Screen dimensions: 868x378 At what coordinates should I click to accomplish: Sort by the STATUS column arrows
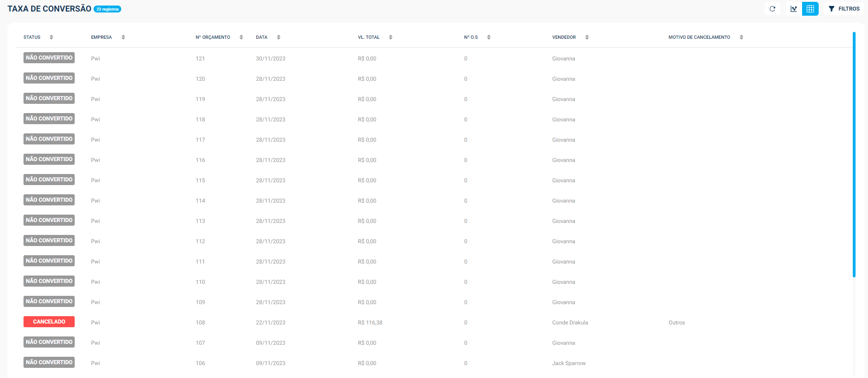tap(51, 37)
